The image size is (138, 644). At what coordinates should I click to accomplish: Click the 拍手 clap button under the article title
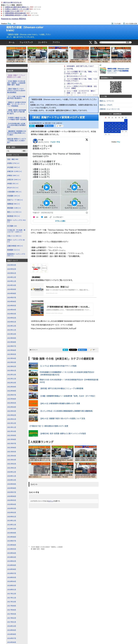(x=60, y=126)
